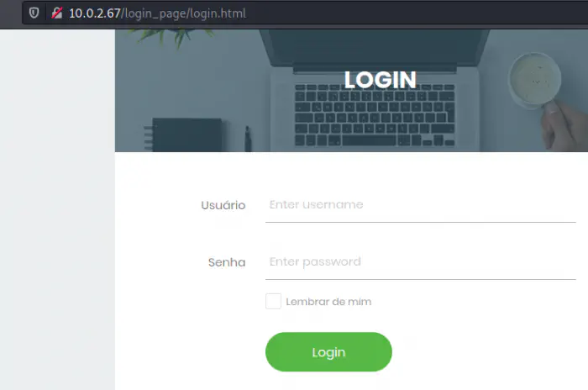Click the laptop screen in banner image
Viewport: 588px width, 390px height.
[x=375, y=48]
